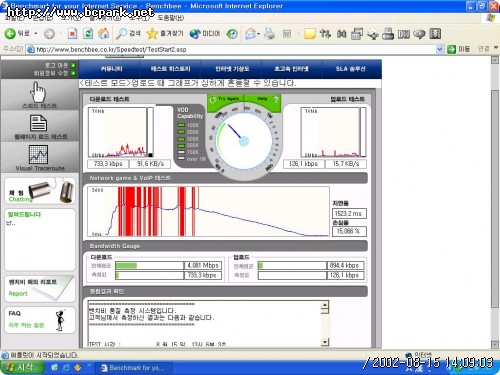Click in the address bar URL field
500x375 pixels.
pos(230,49)
